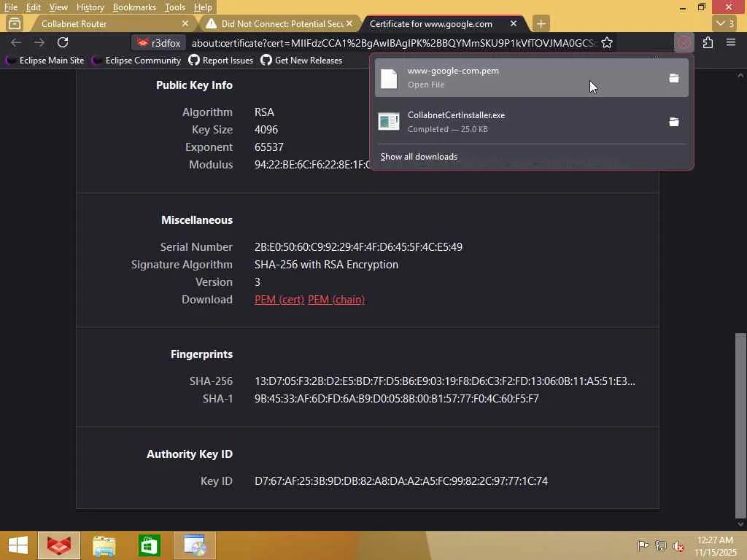This screenshot has height=560, width=747.
Task: Close the Collabnet Router tab
Action: (185, 23)
